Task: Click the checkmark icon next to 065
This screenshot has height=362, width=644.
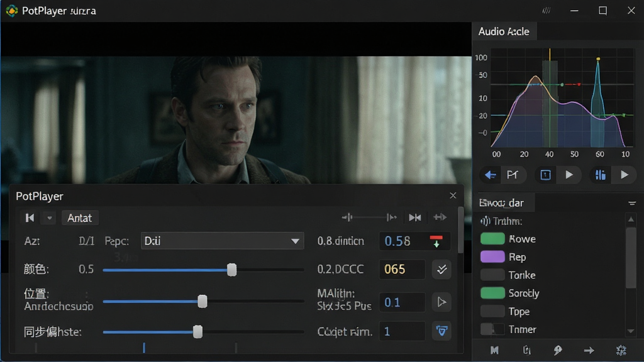Action: pyautogui.click(x=441, y=269)
